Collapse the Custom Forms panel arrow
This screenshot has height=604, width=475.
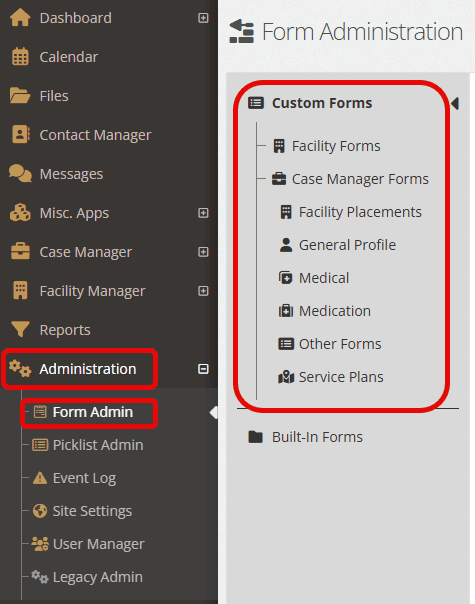click(x=455, y=103)
